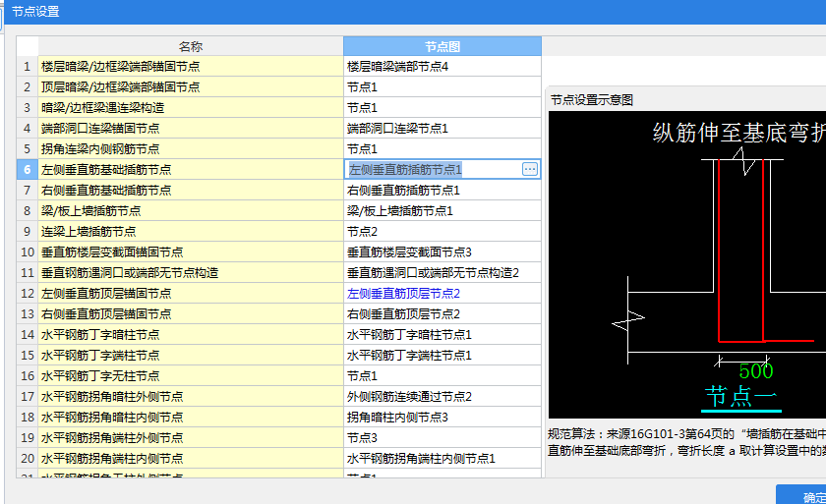
Task: Select row 端部洞口连梁锚固节点
Action: pos(191,129)
